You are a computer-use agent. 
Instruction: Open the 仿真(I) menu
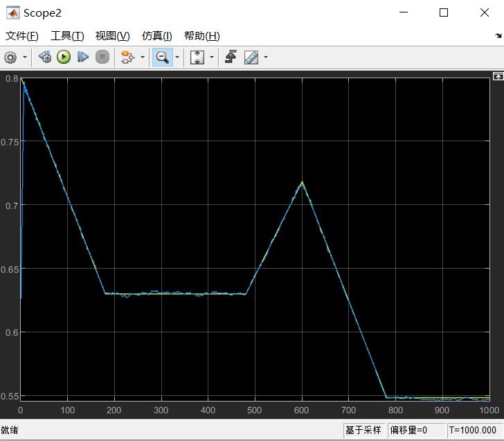click(157, 36)
